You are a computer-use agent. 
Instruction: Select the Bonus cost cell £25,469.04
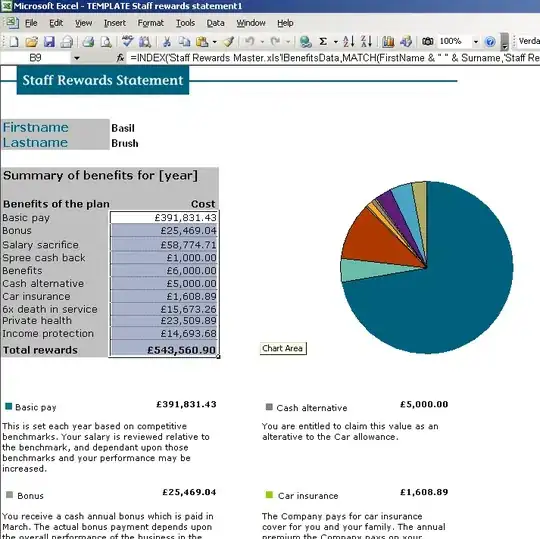click(x=164, y=230)
